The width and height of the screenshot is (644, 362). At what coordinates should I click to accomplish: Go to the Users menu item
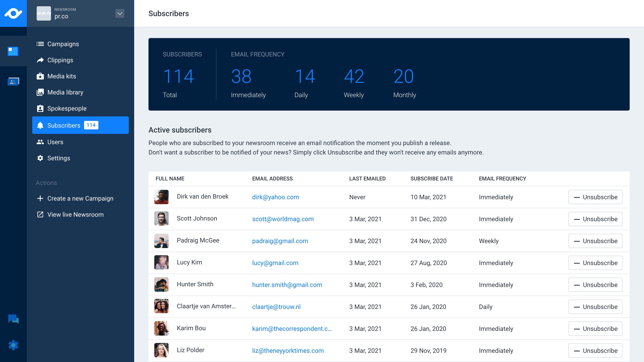[55, 142]
